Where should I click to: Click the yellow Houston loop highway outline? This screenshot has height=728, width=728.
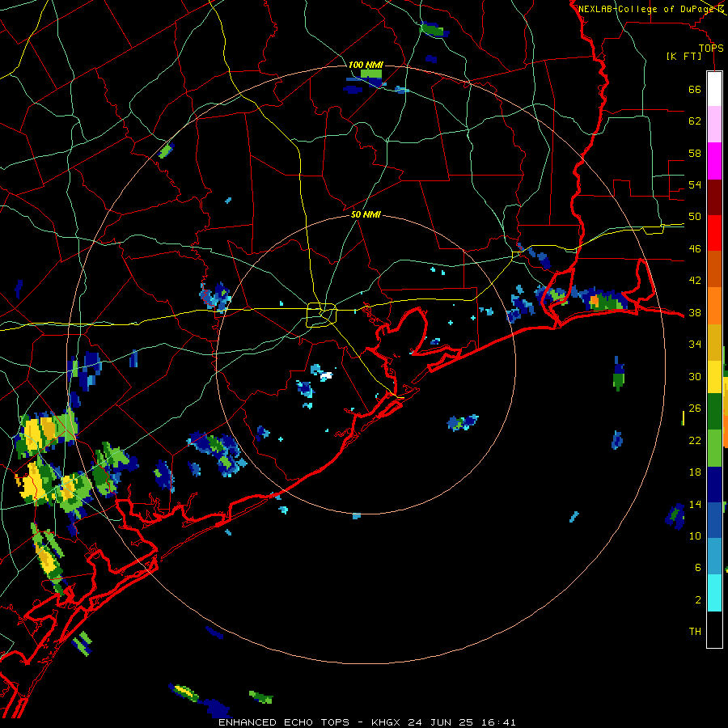click(321, 315)
